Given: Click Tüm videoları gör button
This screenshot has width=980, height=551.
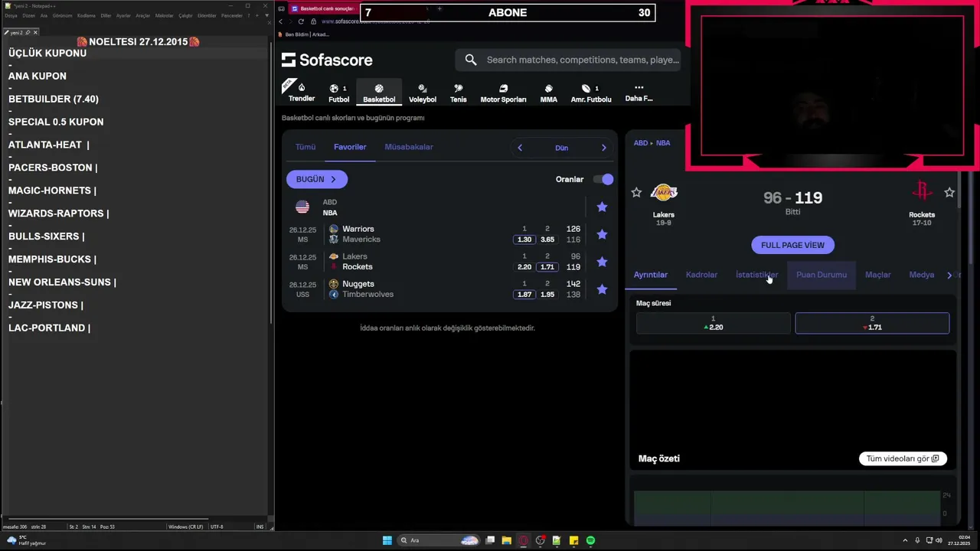Looking at the screenshot, I should pyautogui.click(x=903, y=458).
